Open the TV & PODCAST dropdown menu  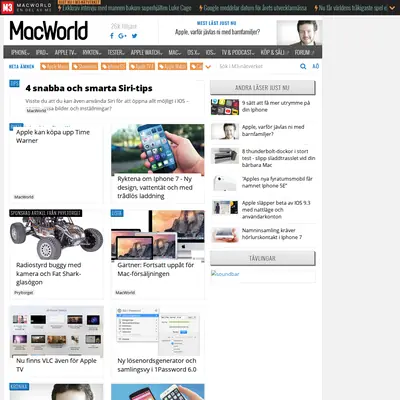point(238,52)
